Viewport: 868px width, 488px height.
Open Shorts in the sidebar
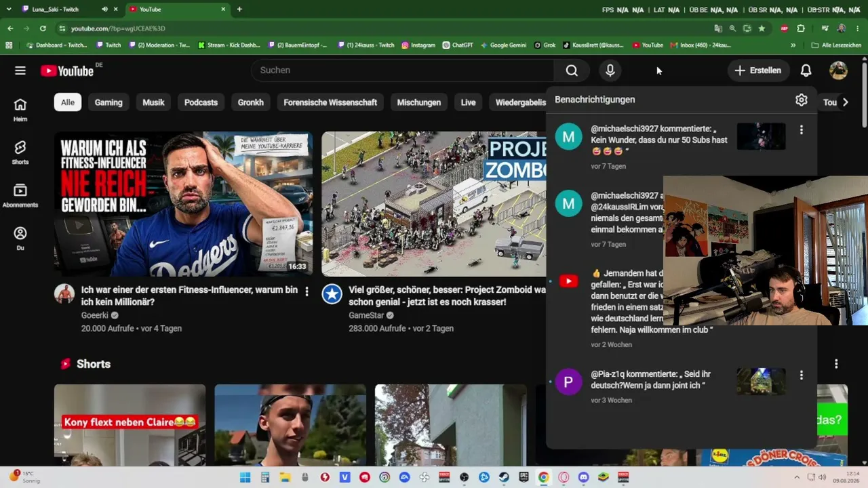pos(20,152)
